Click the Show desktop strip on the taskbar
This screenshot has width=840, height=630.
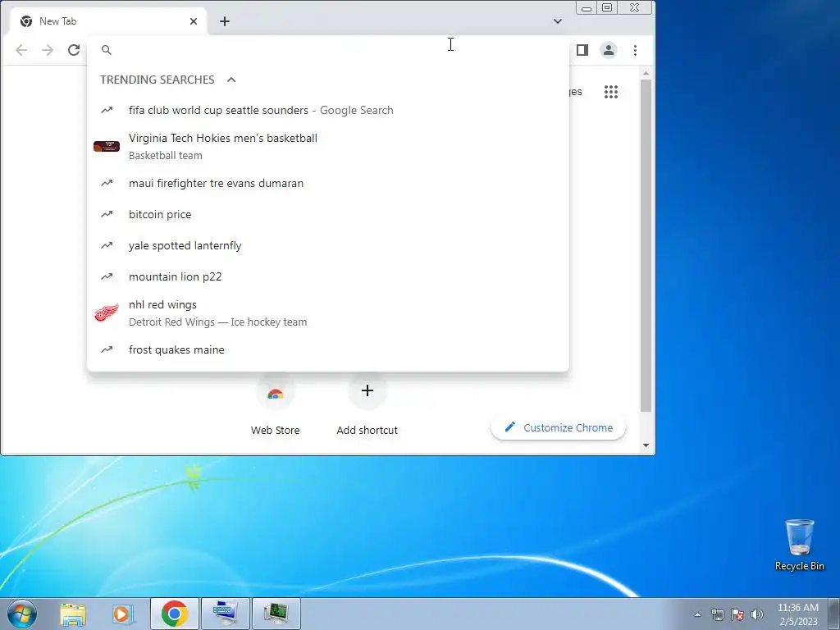tap(834, 614)
